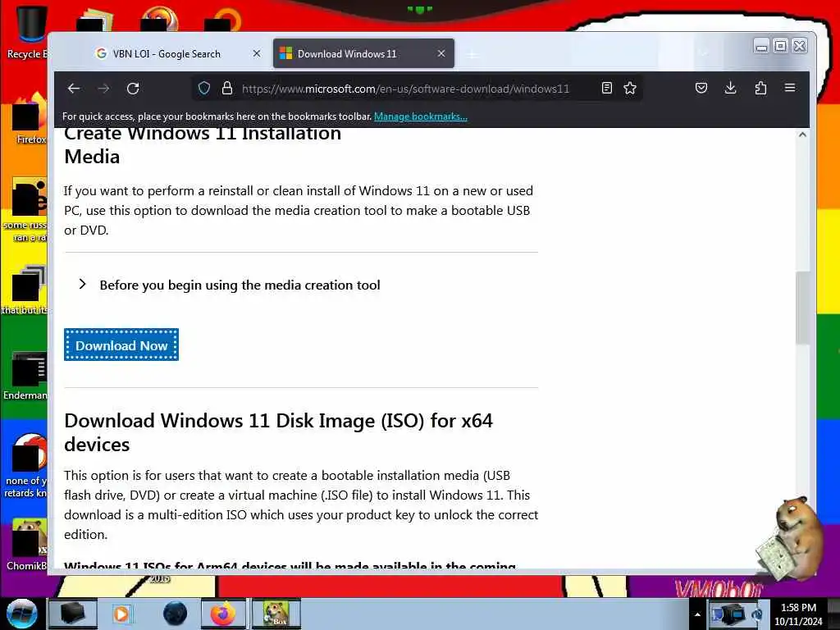This screenshot has height=630, width=840.
Task: Open the Firefox hamburger menu
Action: [x=790, y=88]
